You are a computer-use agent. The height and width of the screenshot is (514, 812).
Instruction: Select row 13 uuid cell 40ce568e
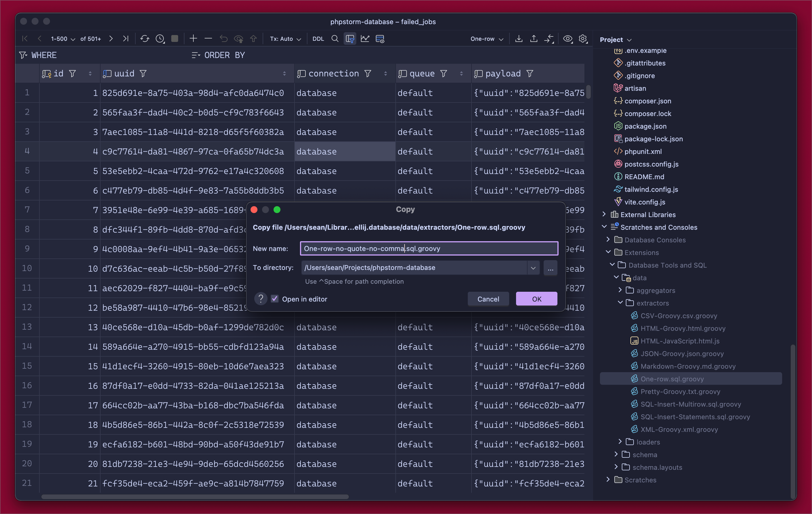tap(197, 327)
